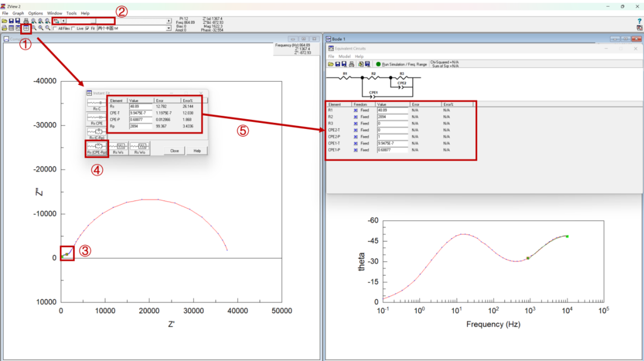Open the Window menu
Viewport: 644px width, 361px height.
(x=54, y=13)
